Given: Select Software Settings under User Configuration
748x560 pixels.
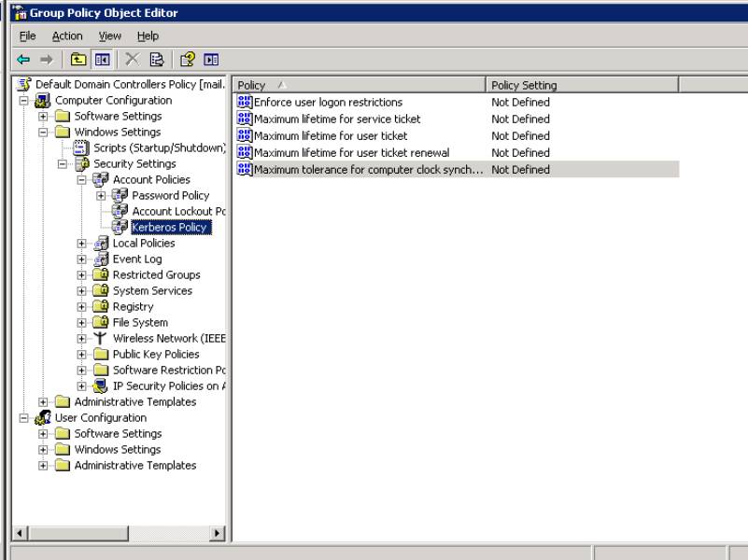Looking at the screenshot, I should (118, 433).
